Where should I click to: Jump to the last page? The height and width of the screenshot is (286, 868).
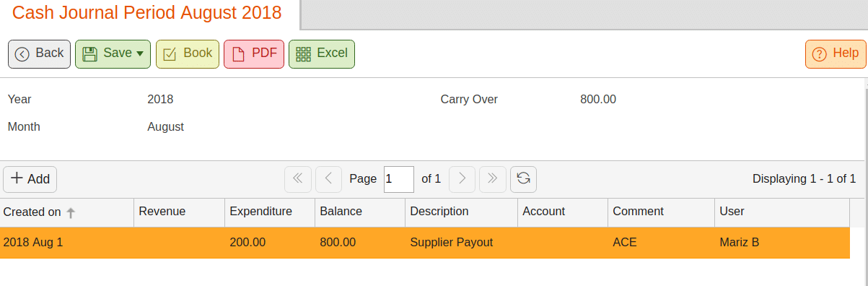coord(493,179)
